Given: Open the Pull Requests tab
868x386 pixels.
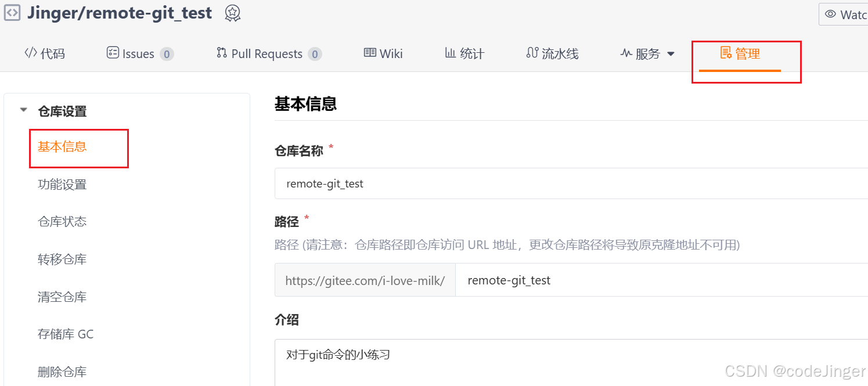Looking at the screenshot, I should (x=269, y=54).
